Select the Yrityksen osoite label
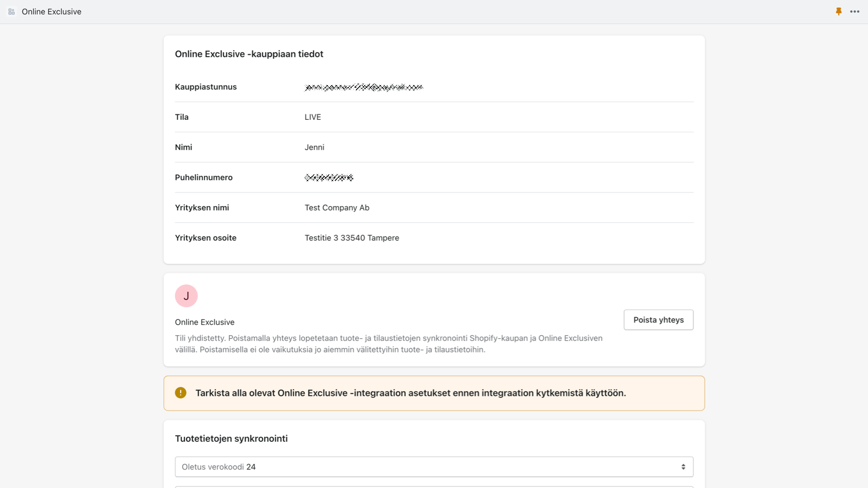The width and height of the screenshot is (868, 488). point(206,237)
